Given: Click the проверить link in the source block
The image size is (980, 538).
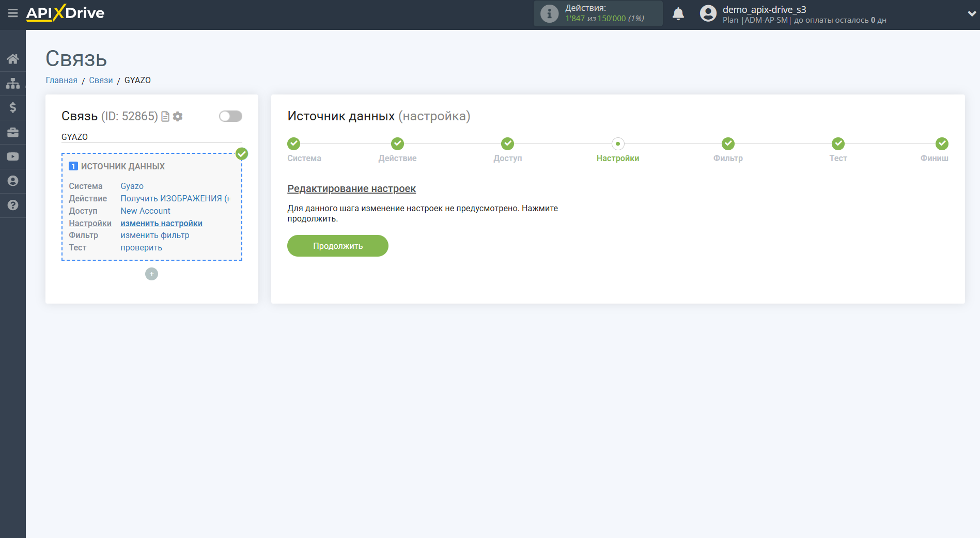Looking at the screenshot, I should click(141, 247).
